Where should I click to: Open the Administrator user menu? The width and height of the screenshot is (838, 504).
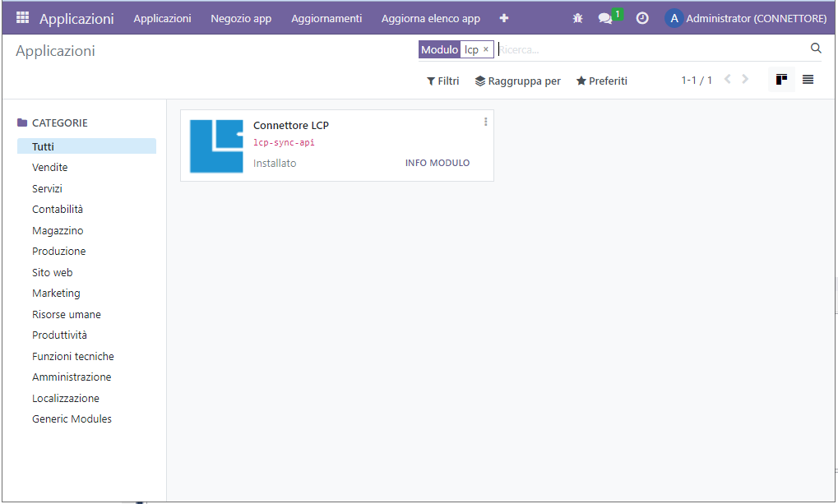click(x=746, y=18)
